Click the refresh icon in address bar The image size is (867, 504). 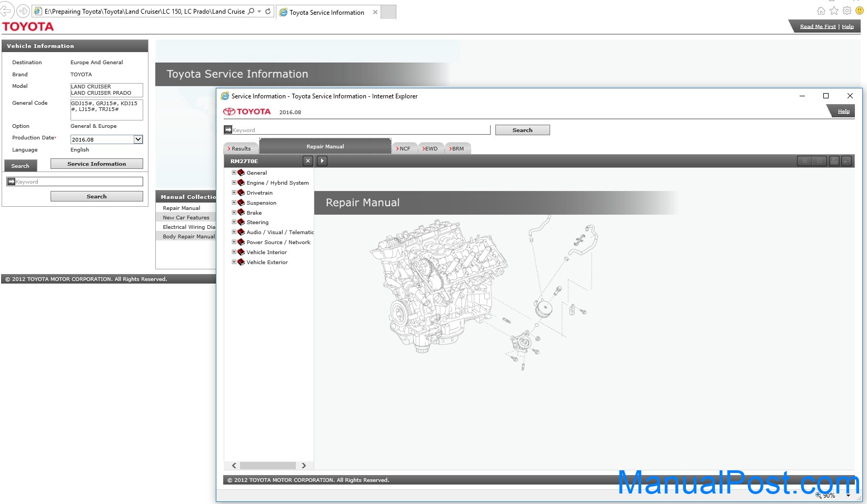[x=268, y=11]
